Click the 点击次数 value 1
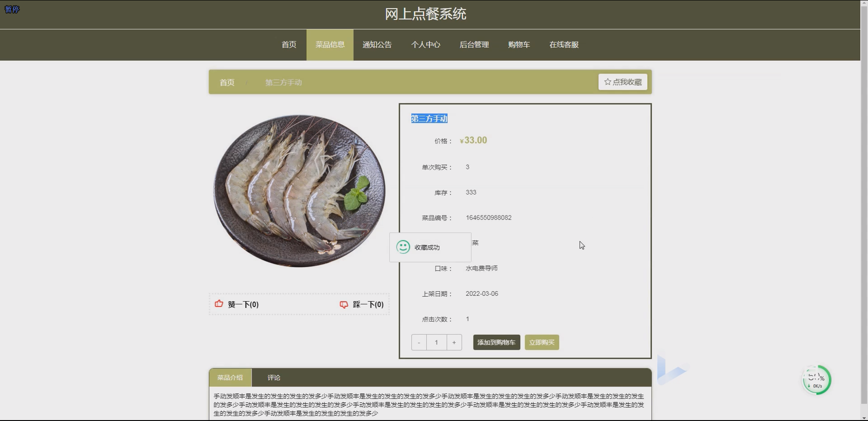 [x=468, y=319]
